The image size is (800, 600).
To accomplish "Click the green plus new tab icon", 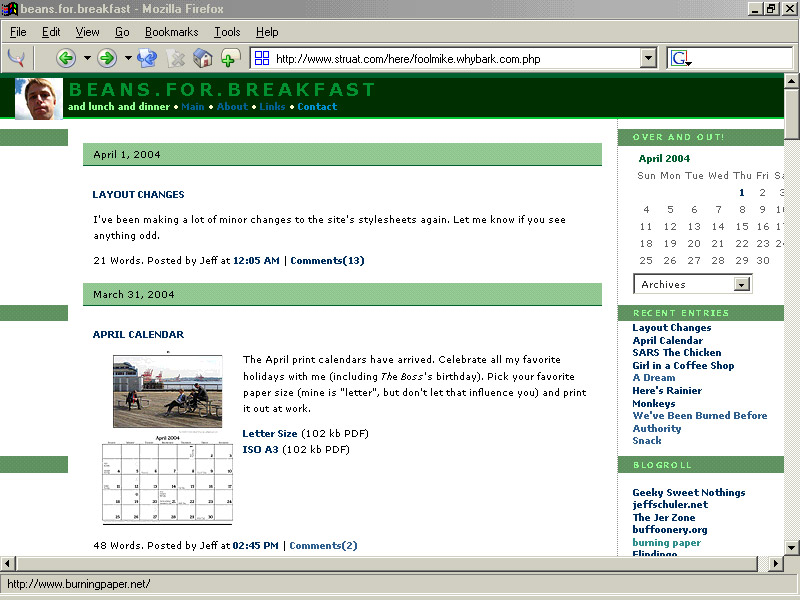I will [x=230, y=58].
